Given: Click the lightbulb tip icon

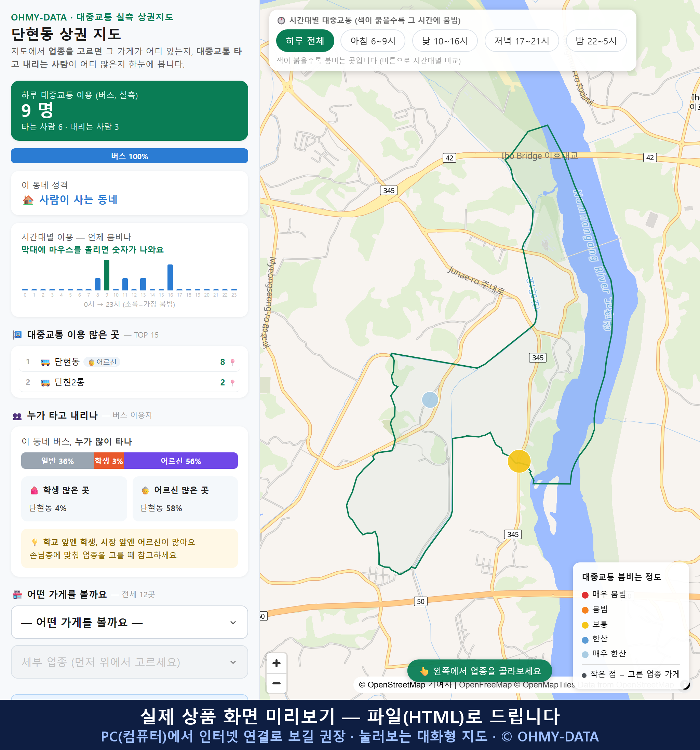Looking at the screenshot, I should point(34,542).
